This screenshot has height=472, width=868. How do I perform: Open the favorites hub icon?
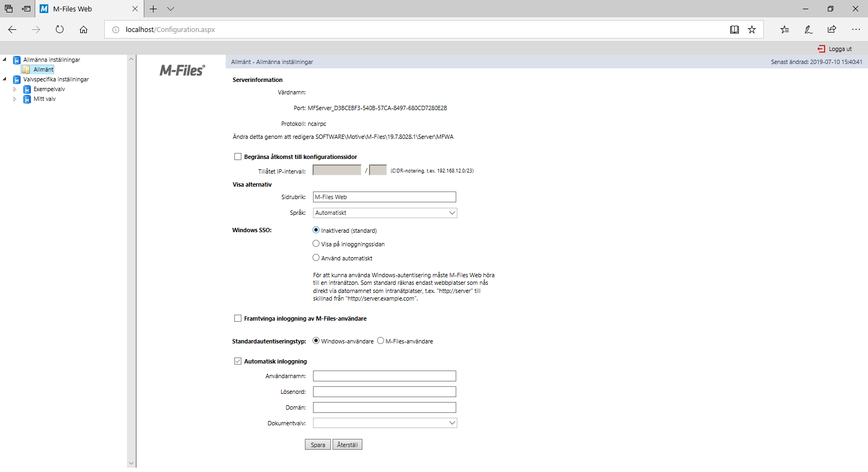(784, 29)
